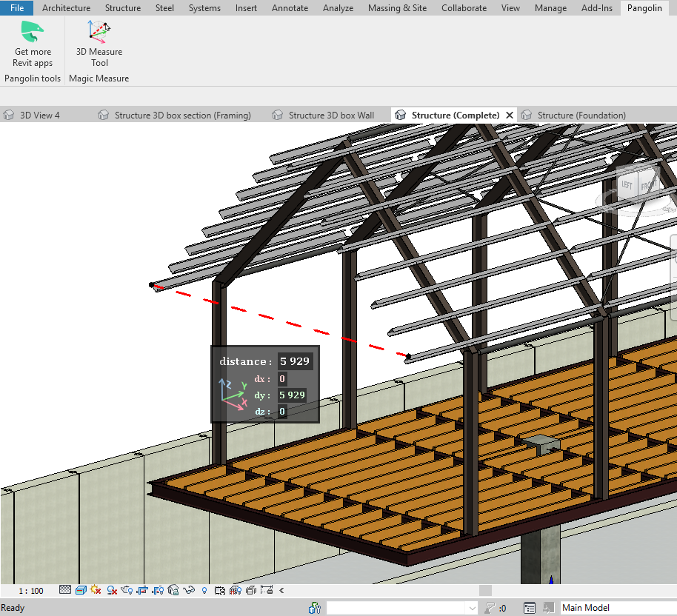The image size is (677, 616).
Task: Toggle Reveal Hidden Elements lightbulb
Action: [204, 590]
